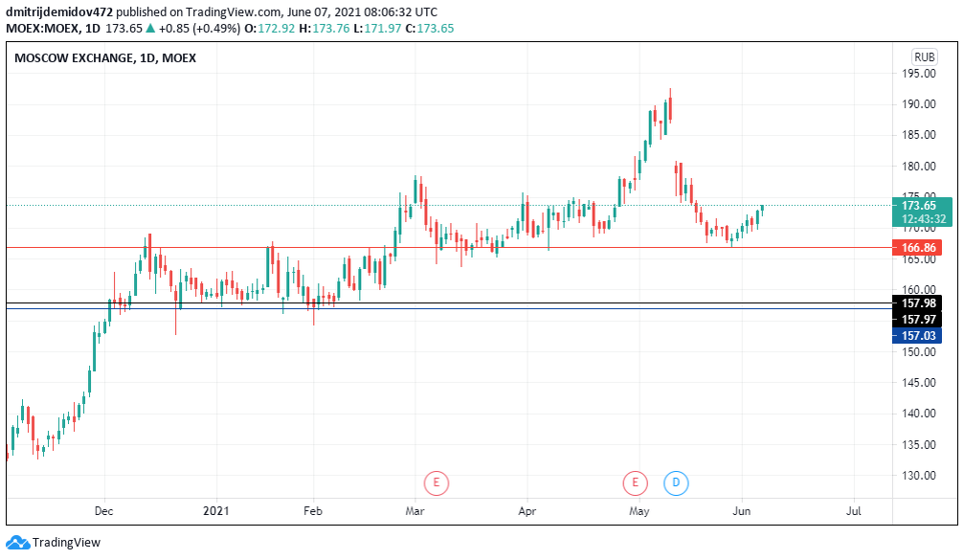Click the 180.00 price scale label
The image size is (964, 560).
point(918,167)
